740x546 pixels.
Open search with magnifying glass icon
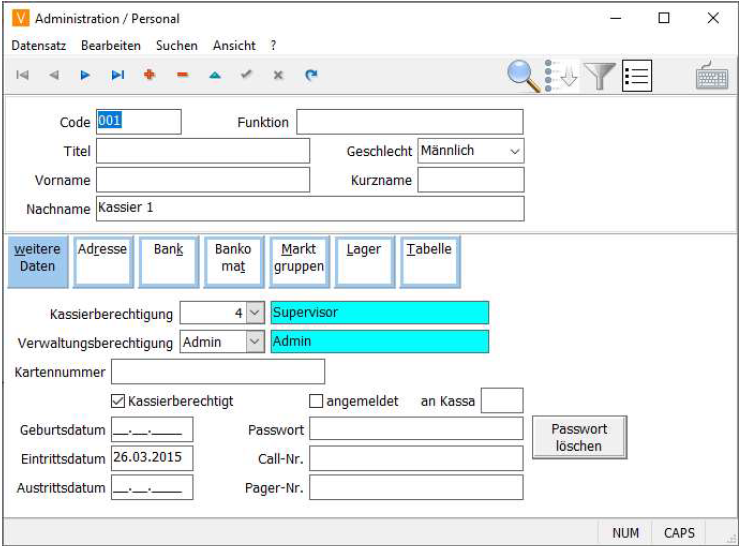[523, 76]
